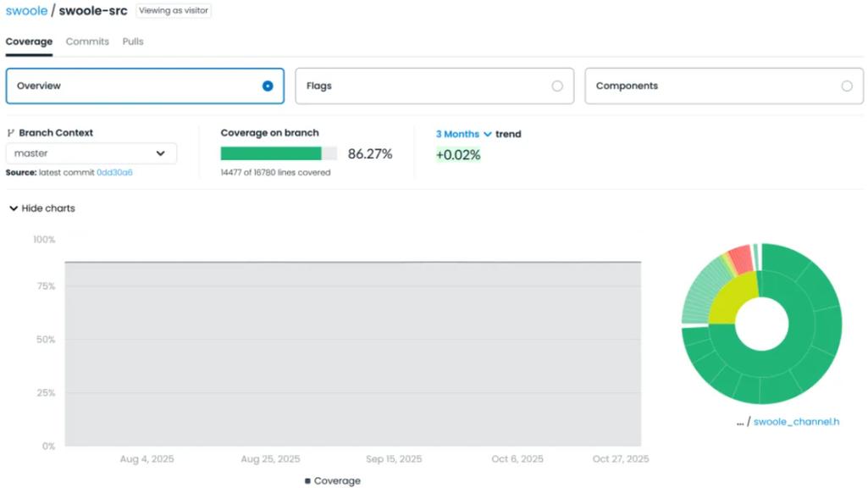868x488 pixels.
Task: Click the 0% y-axis label
Action: coord(49,446)
